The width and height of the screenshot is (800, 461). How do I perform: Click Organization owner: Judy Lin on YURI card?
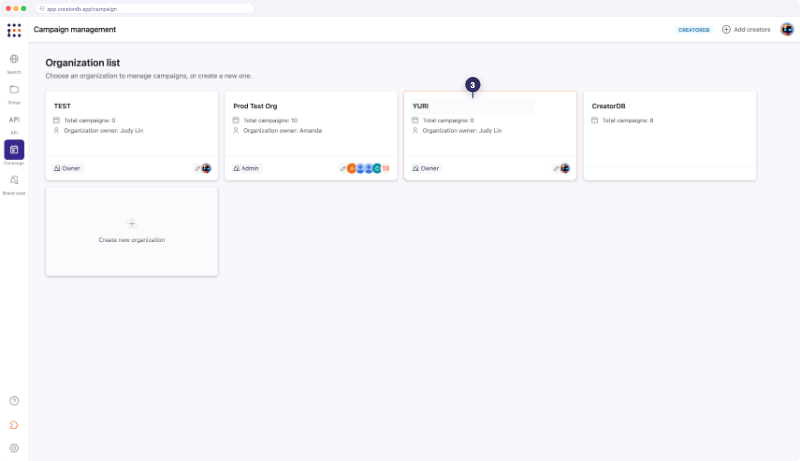(462, 131)
